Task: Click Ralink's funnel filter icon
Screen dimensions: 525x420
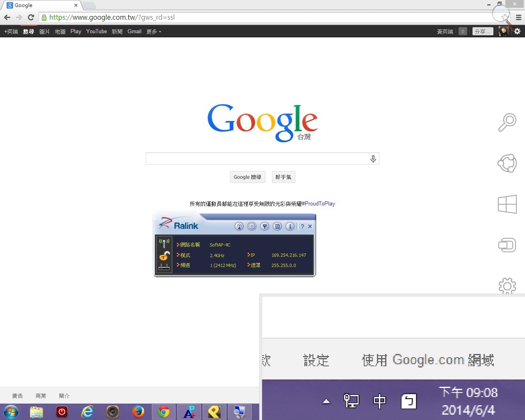Action: tap(265, 226)
